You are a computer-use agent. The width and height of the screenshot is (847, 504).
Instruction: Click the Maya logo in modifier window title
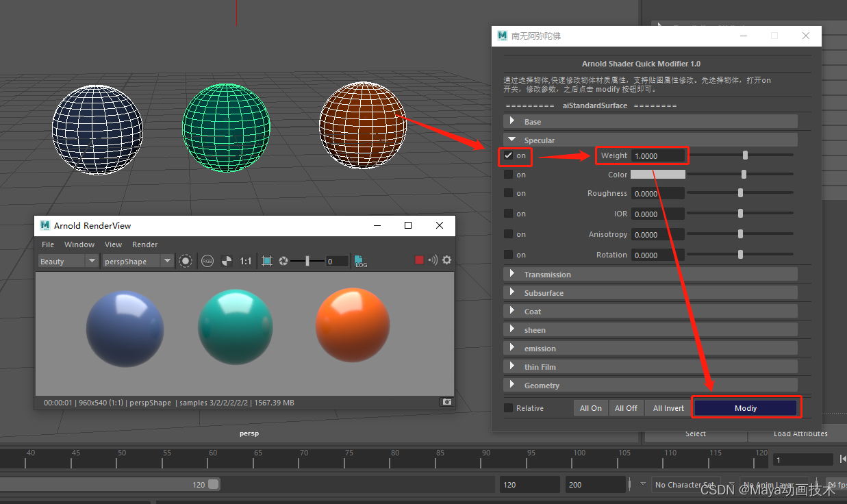click(503, 36)
